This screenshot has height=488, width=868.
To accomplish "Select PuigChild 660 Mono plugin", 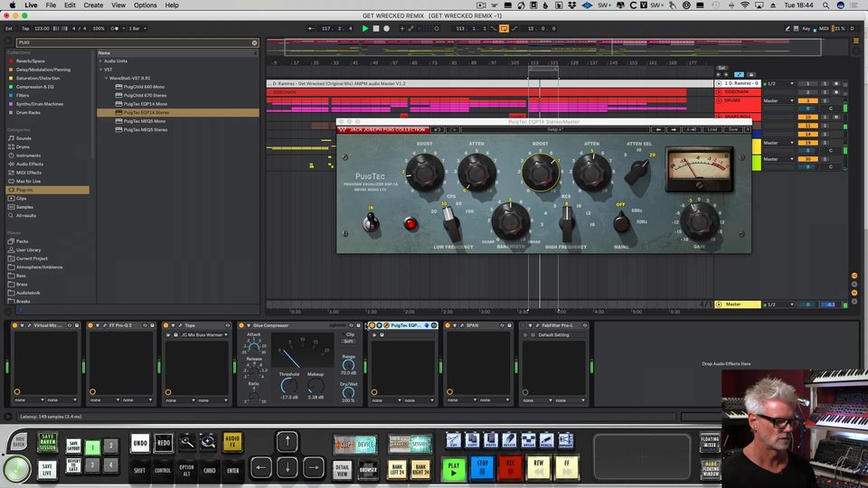I will (144, 87).
